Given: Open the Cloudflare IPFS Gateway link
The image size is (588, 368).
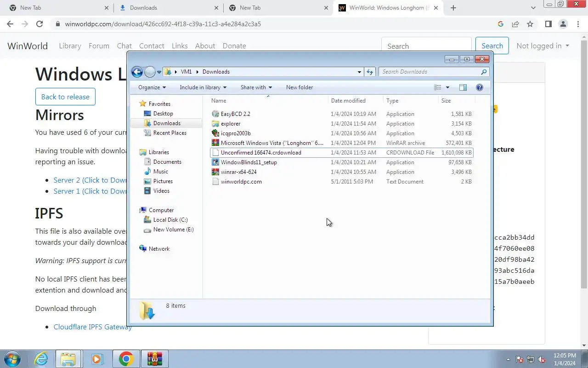Looking at the screenshot, I should (x=93, y=327).
